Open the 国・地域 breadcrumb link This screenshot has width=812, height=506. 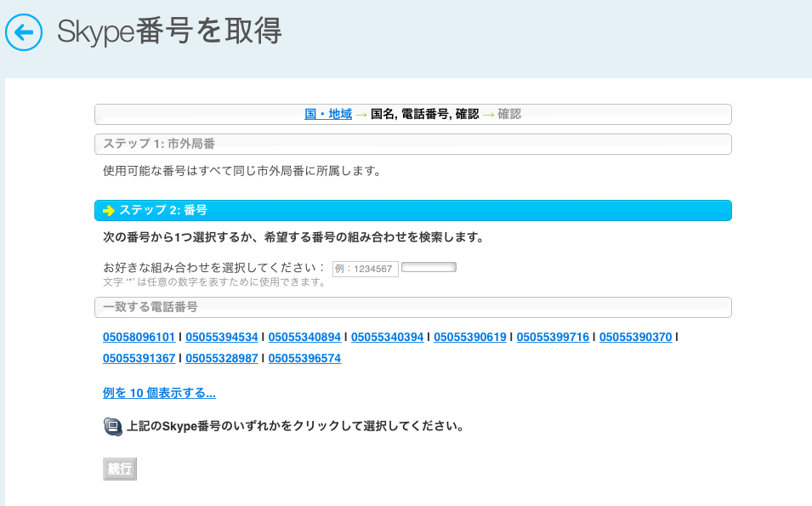[x=328, y=114]
